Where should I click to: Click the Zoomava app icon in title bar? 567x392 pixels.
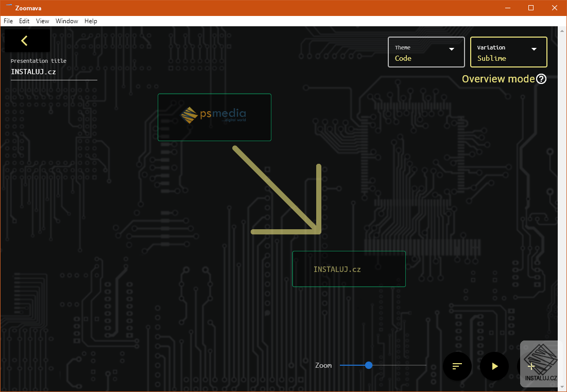pyautogui.click(x=9, y=7)
